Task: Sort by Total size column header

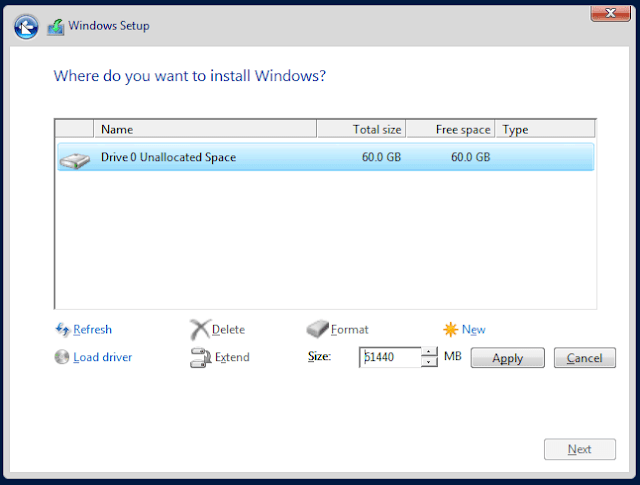Action: [361, 129]
